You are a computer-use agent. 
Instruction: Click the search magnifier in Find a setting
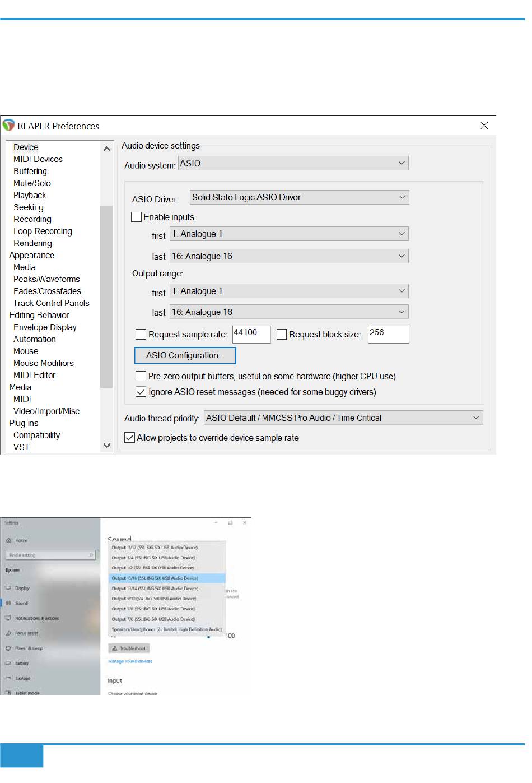tap(91, 555)
